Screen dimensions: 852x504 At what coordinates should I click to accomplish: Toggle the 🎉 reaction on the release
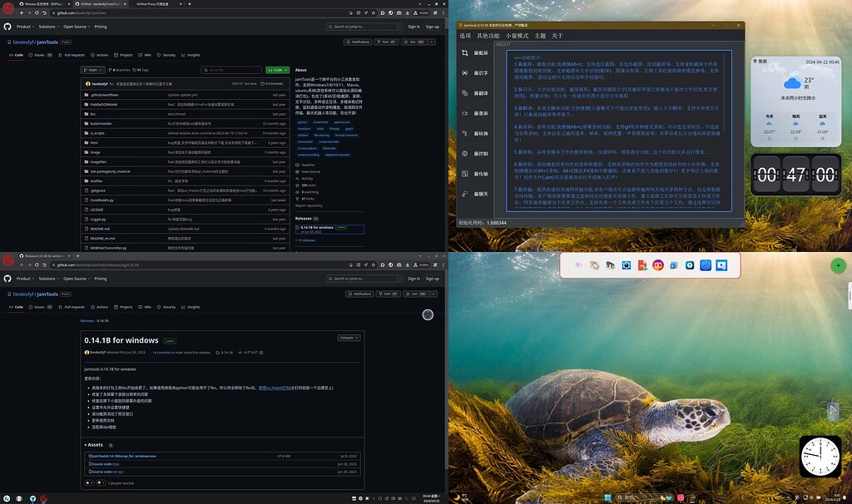[x=101, y=482]
